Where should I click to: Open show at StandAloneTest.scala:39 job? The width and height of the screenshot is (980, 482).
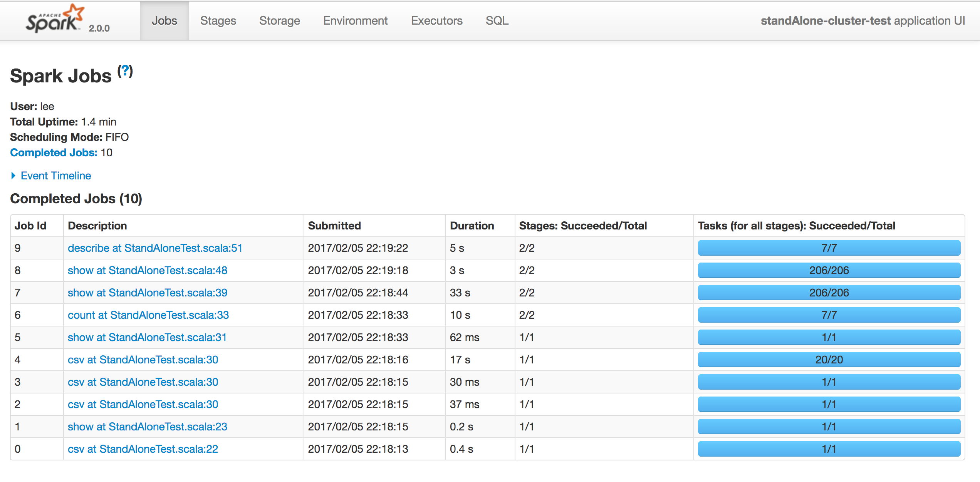pos(148,293)
